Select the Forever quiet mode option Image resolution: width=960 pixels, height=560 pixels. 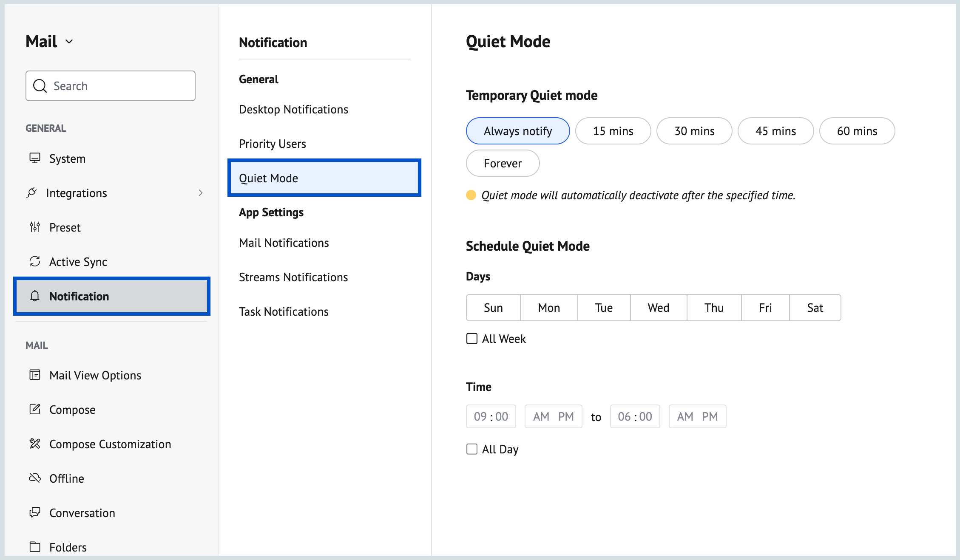coord(502,163)
